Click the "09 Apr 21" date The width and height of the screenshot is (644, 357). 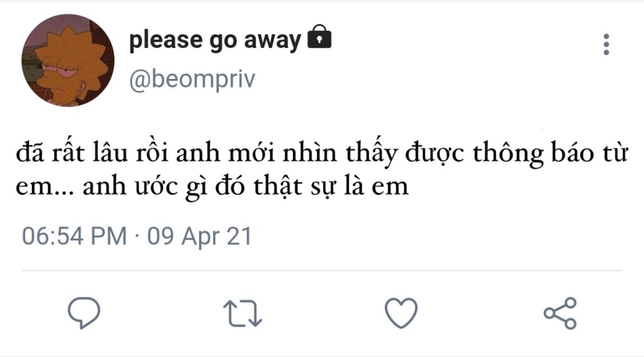(200, 236)
